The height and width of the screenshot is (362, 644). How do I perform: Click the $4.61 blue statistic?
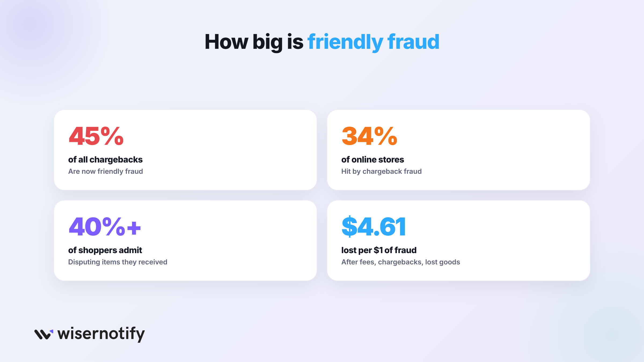(x=374, y=227)
